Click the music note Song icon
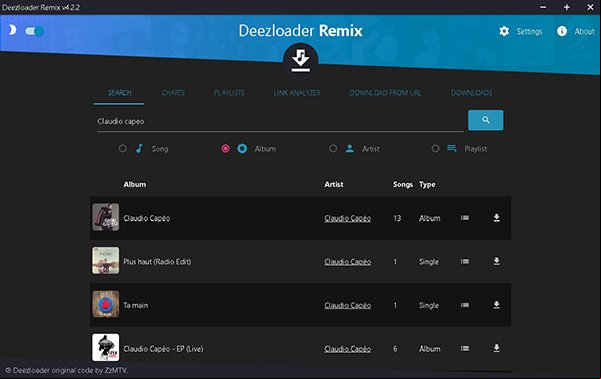The height and width of the screenshot is (379, 601). 140,148
